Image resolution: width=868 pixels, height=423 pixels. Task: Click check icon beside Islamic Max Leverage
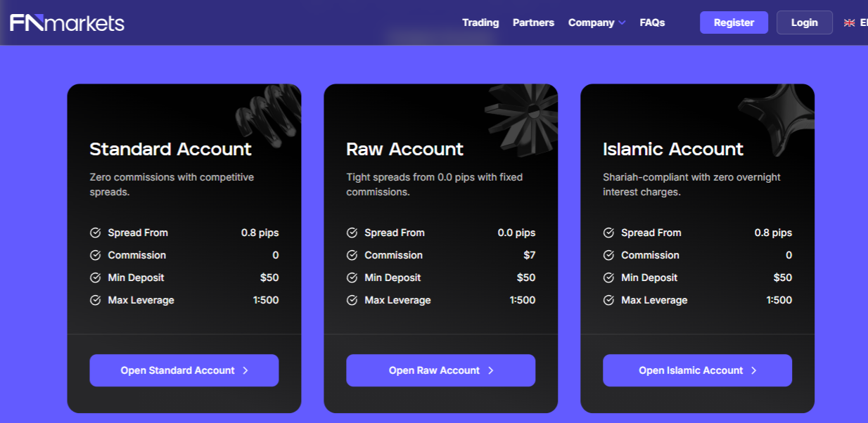pyautogui.click(x=609, y=300)
